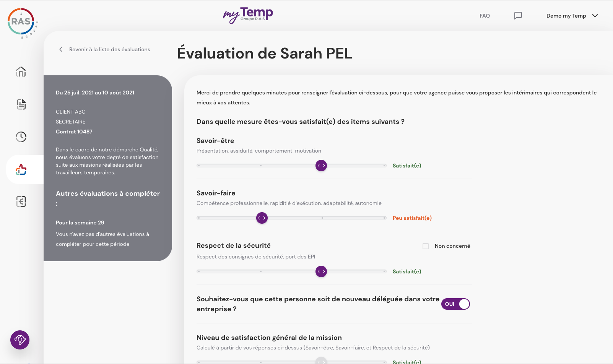613x364 pixels.
Task: Expand the Demo my Temp account menu
Action: click(x=595, y=16)
